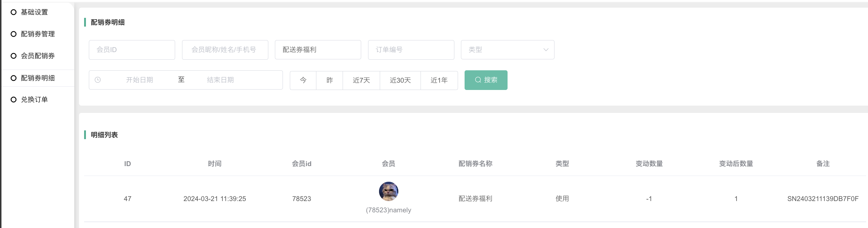Click the 结束日期 date input

pos(220,80)
